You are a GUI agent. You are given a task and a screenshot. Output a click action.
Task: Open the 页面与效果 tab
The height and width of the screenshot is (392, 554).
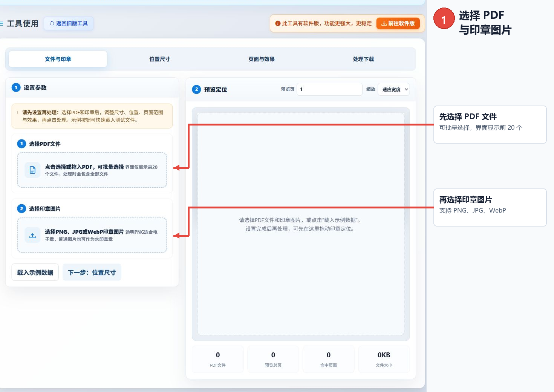(x=262, y=59)
